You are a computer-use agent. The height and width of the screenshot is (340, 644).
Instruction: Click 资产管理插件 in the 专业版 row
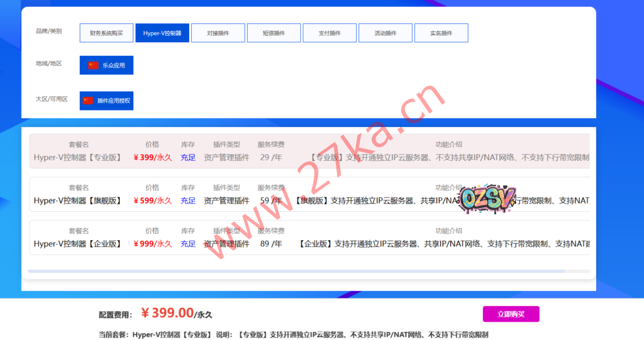(x=226, y=157)
